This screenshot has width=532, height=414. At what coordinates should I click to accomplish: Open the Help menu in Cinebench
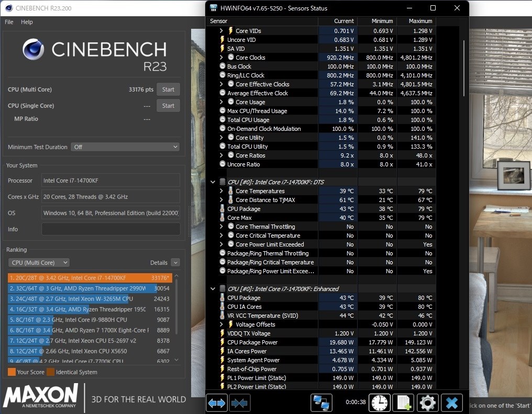(27, 22)
